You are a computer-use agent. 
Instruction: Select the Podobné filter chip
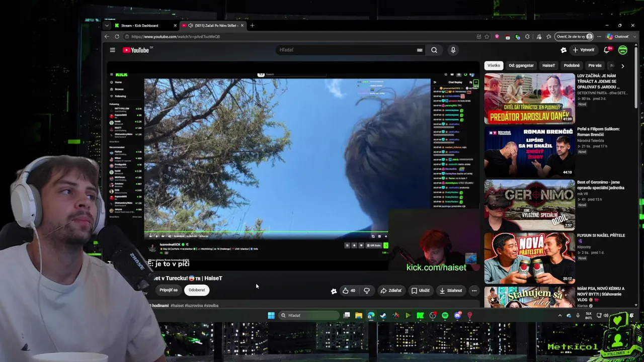572,65
